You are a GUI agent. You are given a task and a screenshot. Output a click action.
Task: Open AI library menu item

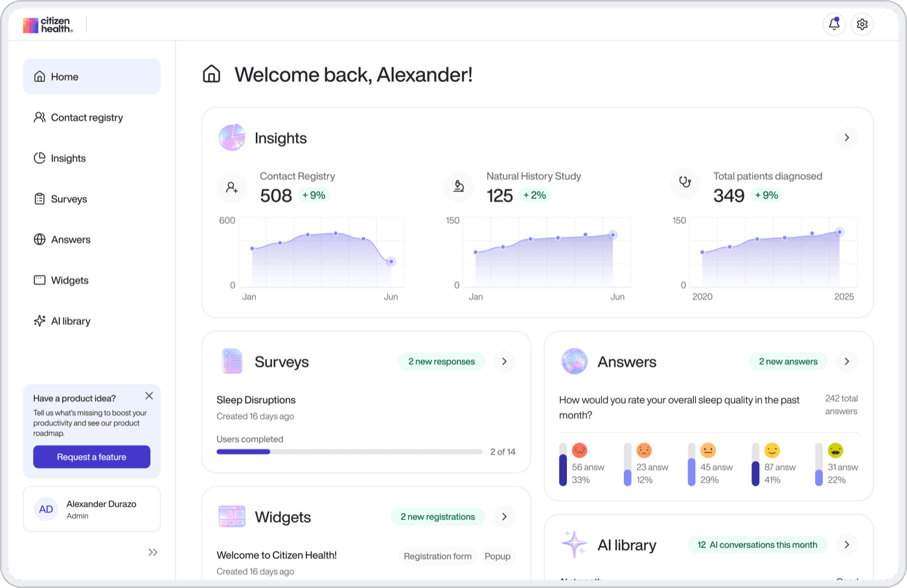click(92, 321)
